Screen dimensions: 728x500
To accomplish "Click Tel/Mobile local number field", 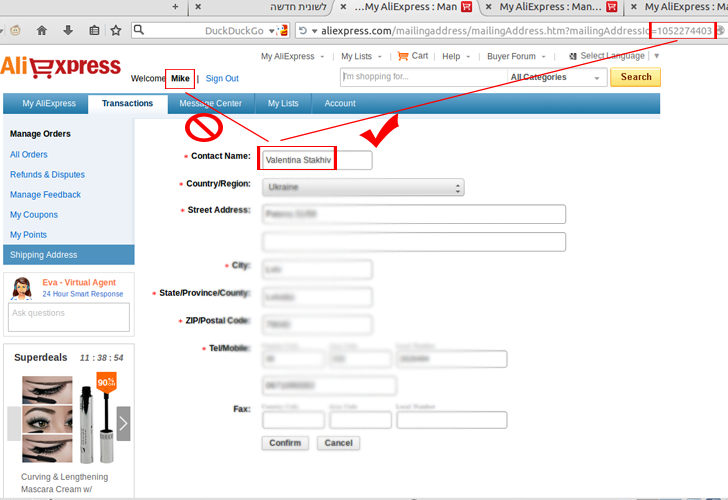I will point(452,359).
